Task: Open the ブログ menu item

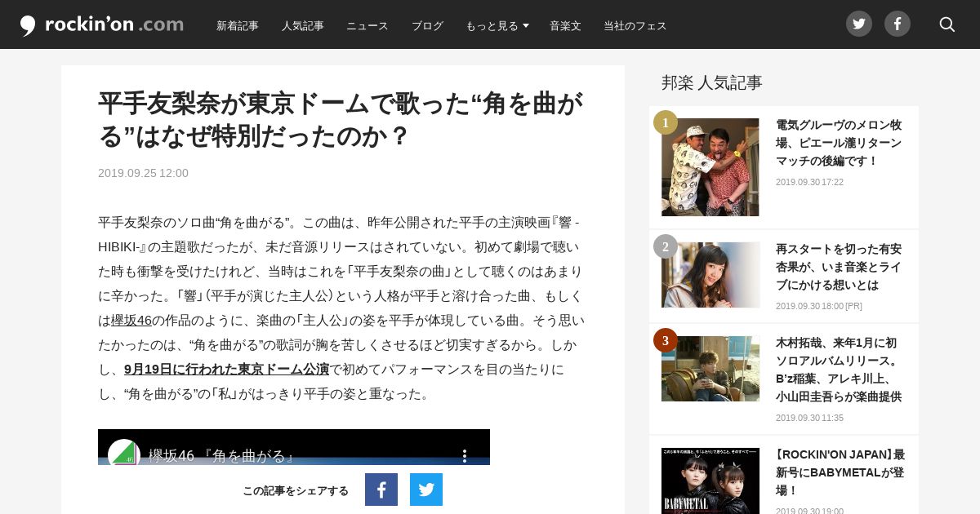Action: pyautogui.click(x=427, y=25)
